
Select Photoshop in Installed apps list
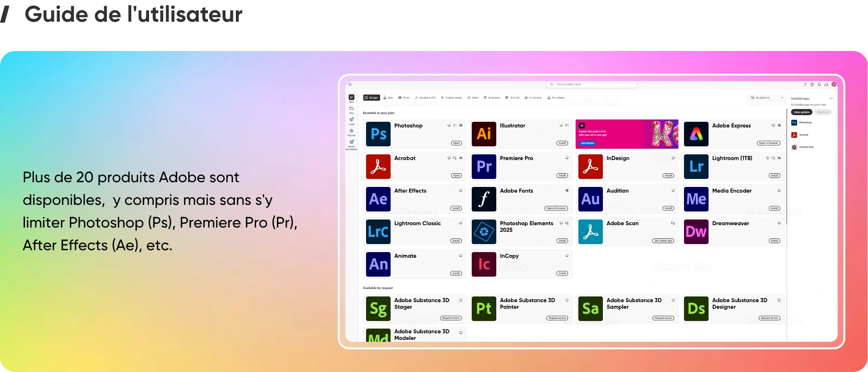coord(801,123)
